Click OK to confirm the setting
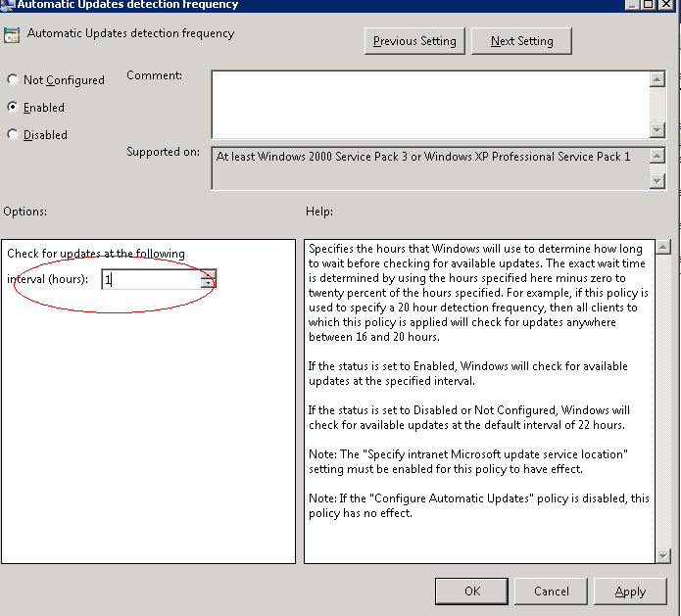The width and height of the screenshot is (681, 616). point(471,592)
